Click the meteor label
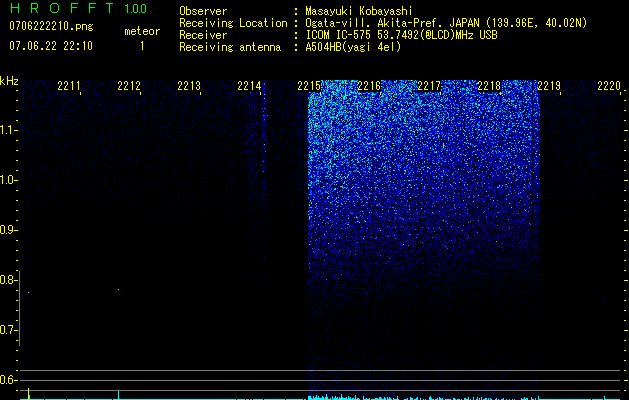 coord(142,31)
